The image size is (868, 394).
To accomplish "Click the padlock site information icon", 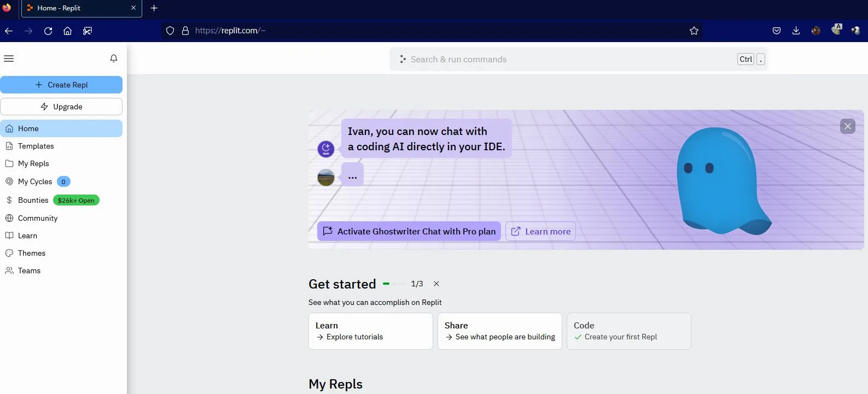I will [x=185, y=31].
